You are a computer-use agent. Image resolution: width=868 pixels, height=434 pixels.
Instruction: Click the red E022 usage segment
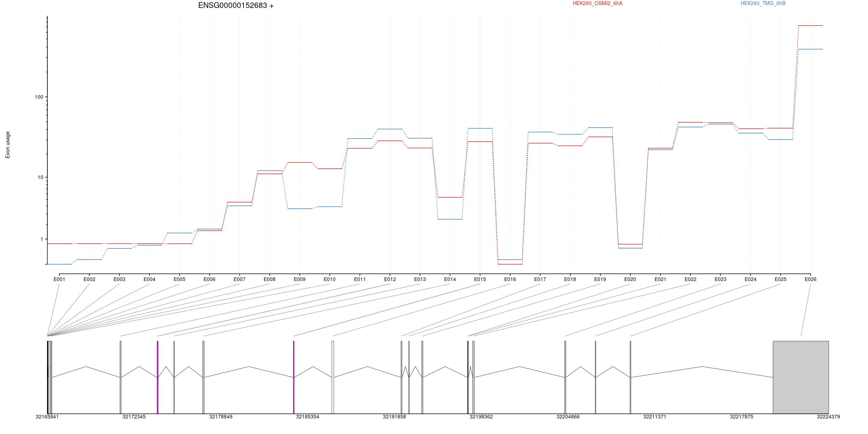(690, 122)
